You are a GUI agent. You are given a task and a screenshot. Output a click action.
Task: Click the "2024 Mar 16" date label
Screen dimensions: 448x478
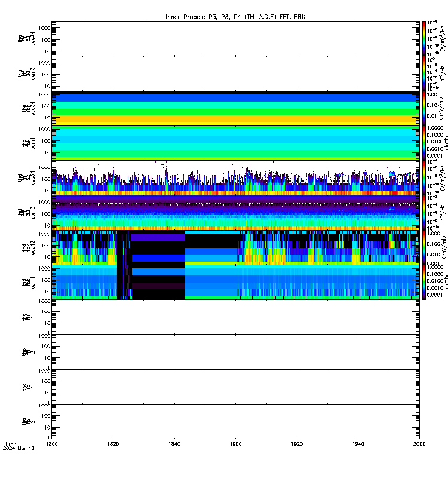(x=19, y=448)
